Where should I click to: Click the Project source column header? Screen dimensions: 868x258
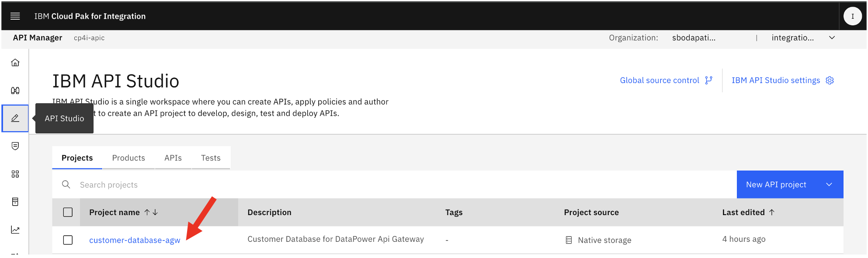[591, 212]
